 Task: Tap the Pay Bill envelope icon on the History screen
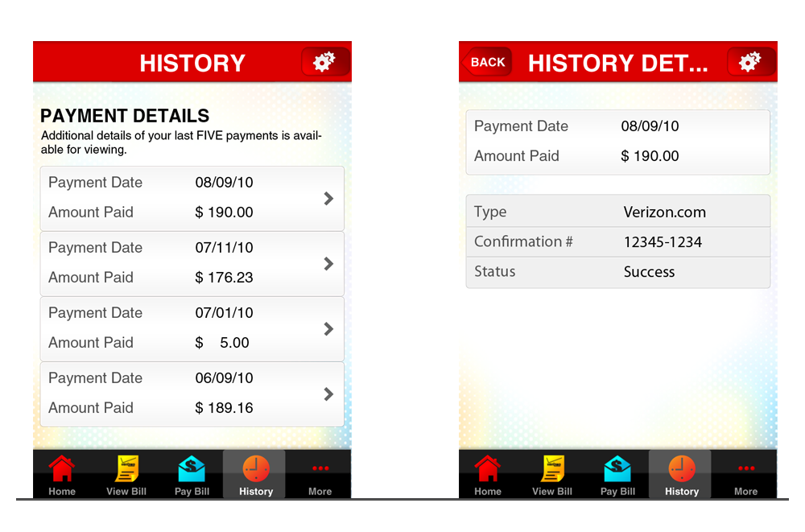(x=192, y=469)
